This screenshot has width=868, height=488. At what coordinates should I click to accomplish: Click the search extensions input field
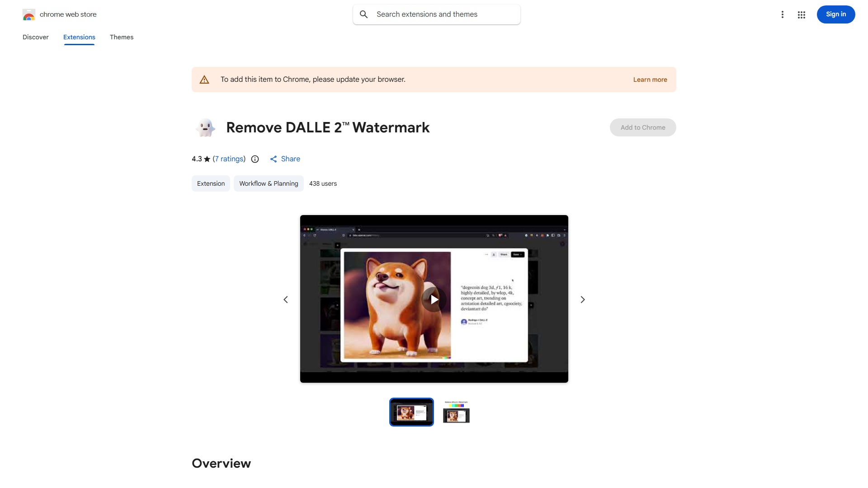[436, 14]
